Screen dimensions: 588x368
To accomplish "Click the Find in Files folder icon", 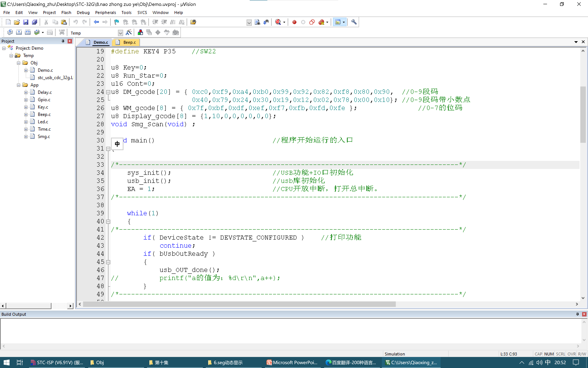I will 193,22.
